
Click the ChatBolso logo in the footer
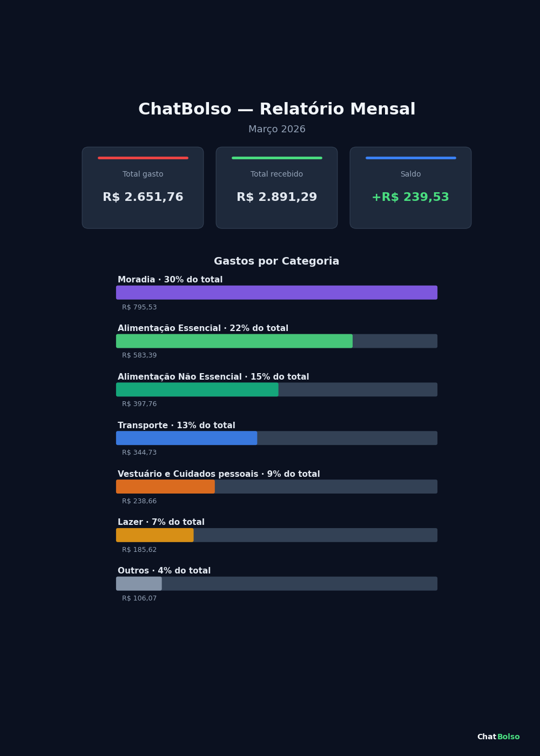(498, 737)
